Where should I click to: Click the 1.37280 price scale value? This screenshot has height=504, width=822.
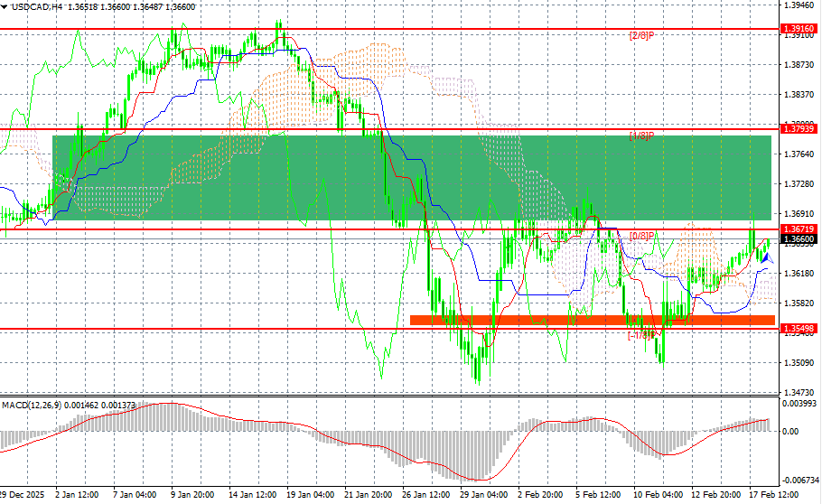click(x=799, y=184)
